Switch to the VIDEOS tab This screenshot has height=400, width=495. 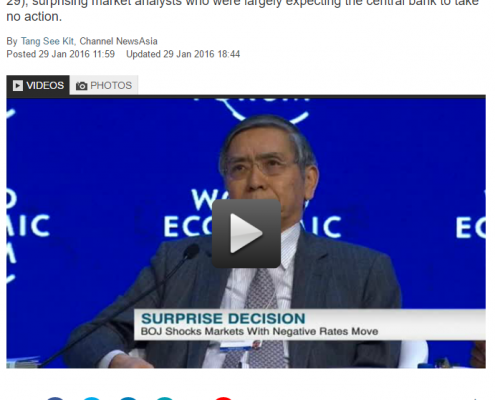coord(38,85)
